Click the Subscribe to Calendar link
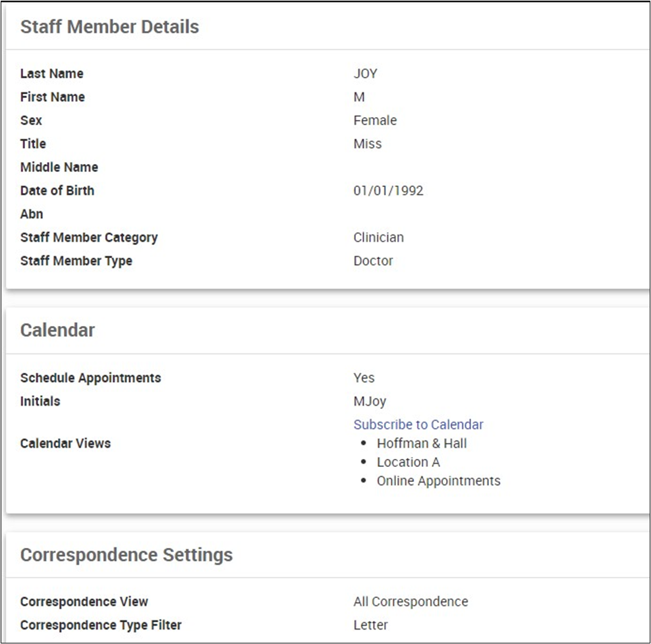The height and width of the screenshot is (644, 651). click(418, 425)
